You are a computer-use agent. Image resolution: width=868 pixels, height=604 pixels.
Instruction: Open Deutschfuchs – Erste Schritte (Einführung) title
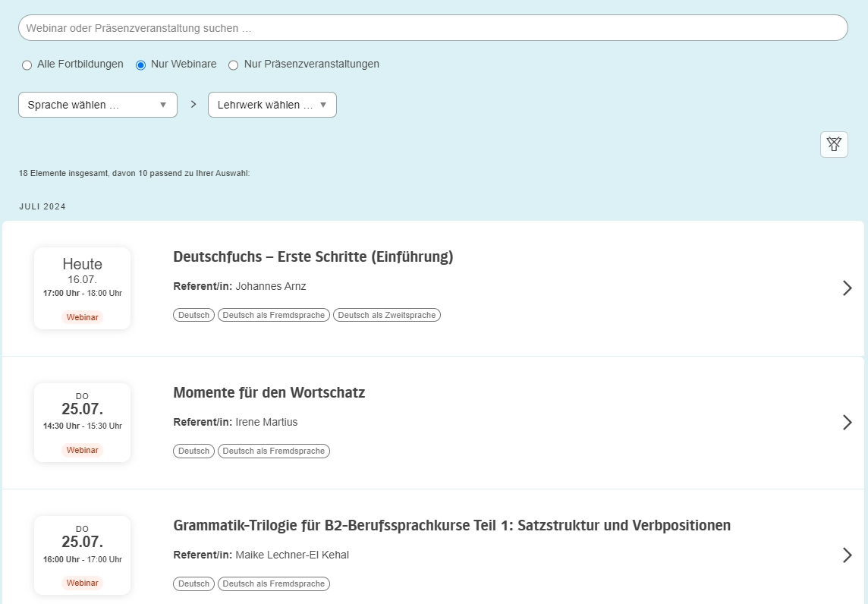313,257
